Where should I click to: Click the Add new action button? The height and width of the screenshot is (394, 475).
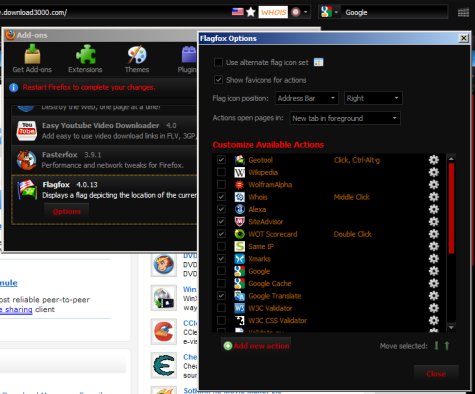[x=256, y=346]
